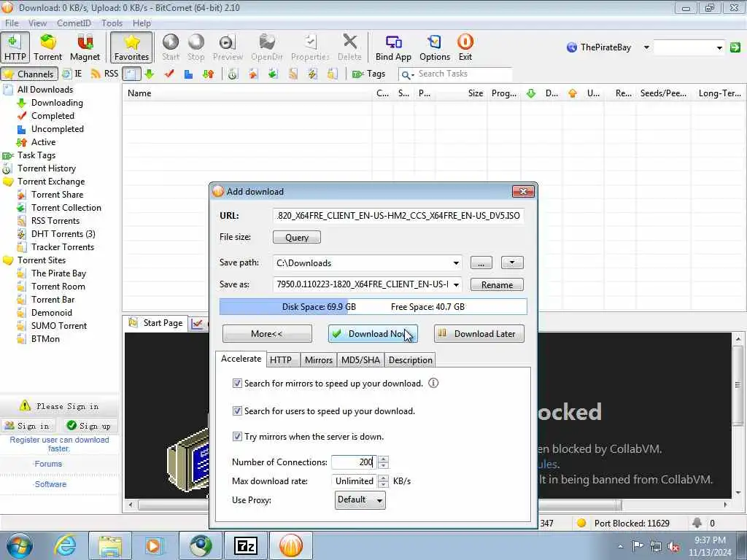Viewport: 747px width, 560px height.
Task: Click the IE icon in secondary toolbar
Action: (72, 74)
